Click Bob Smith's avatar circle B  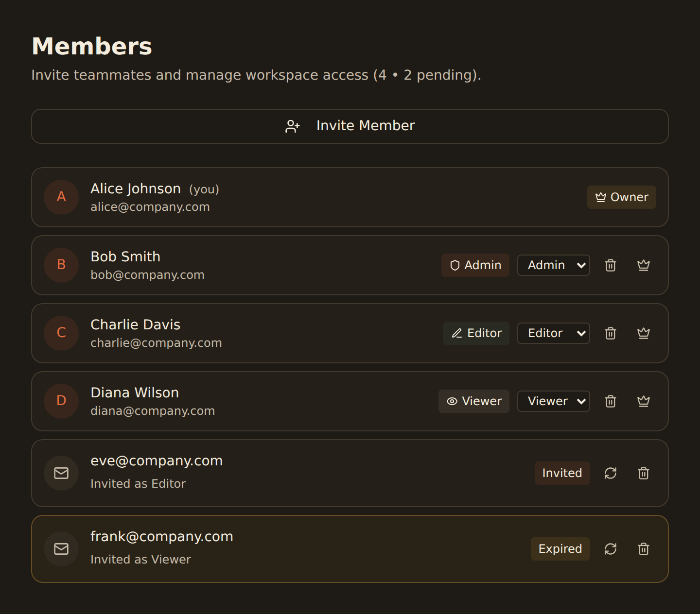[x=61, y=265]
